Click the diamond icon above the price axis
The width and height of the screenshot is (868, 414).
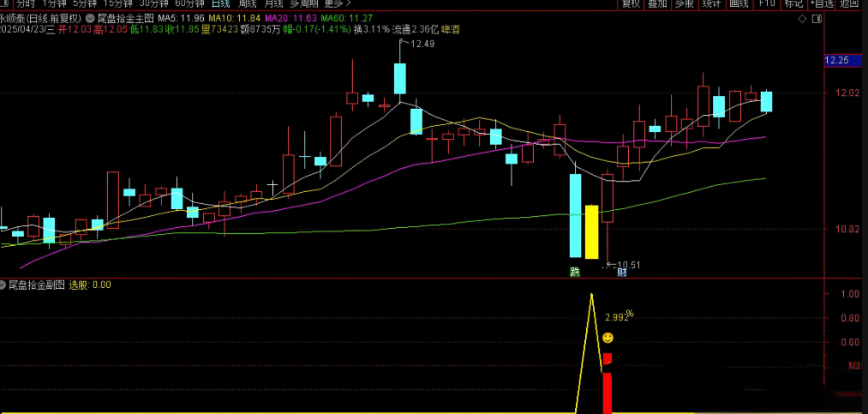click(x=800, y=17)
